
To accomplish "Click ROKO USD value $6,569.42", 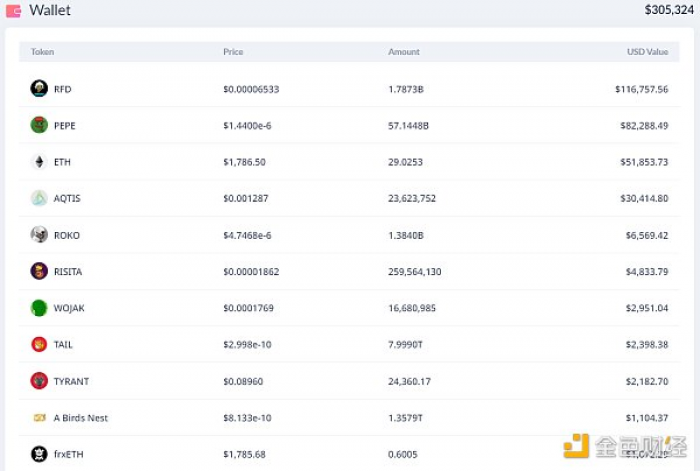I will [x=647, y=235].
